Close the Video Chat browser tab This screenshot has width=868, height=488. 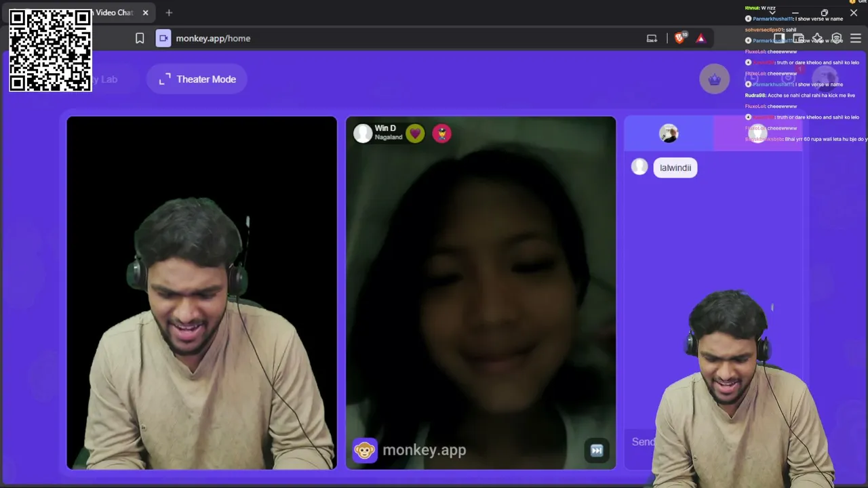(x=145, y=13)
